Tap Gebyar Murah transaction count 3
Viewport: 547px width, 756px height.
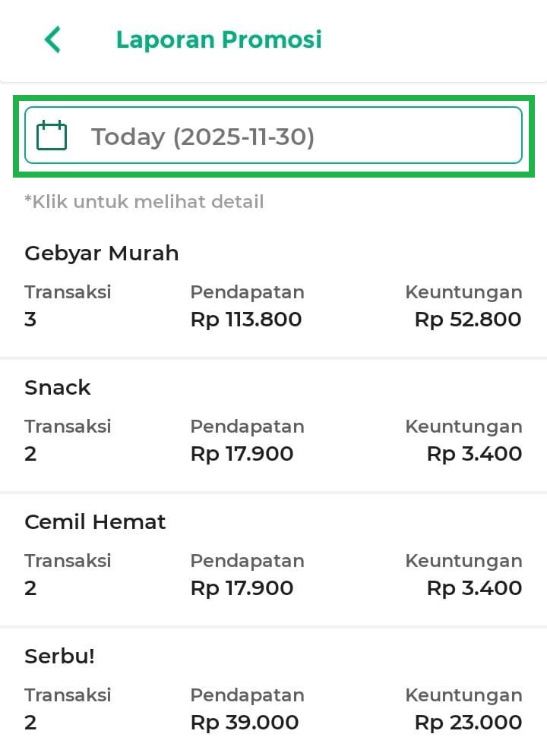(x=30, y=320)
